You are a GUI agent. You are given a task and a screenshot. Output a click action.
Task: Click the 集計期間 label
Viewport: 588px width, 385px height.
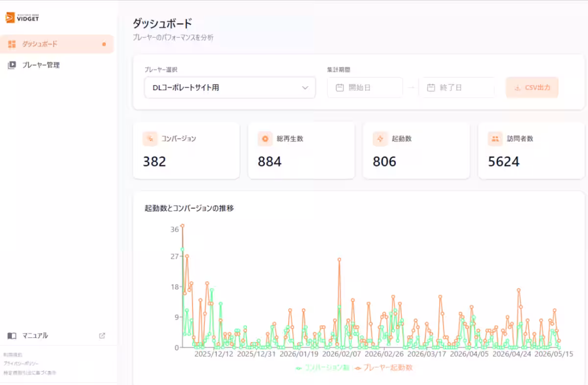click(339, 70)
